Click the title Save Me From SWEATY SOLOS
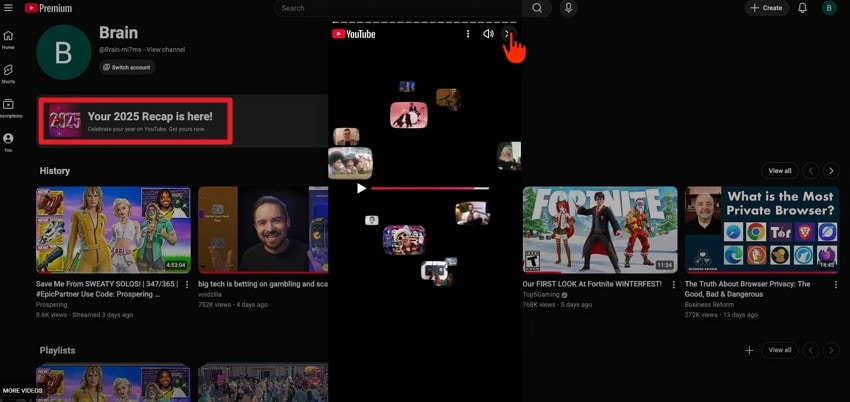Viewport: 850px width, 402px height. pyautogui.click(x=107, y=289)
